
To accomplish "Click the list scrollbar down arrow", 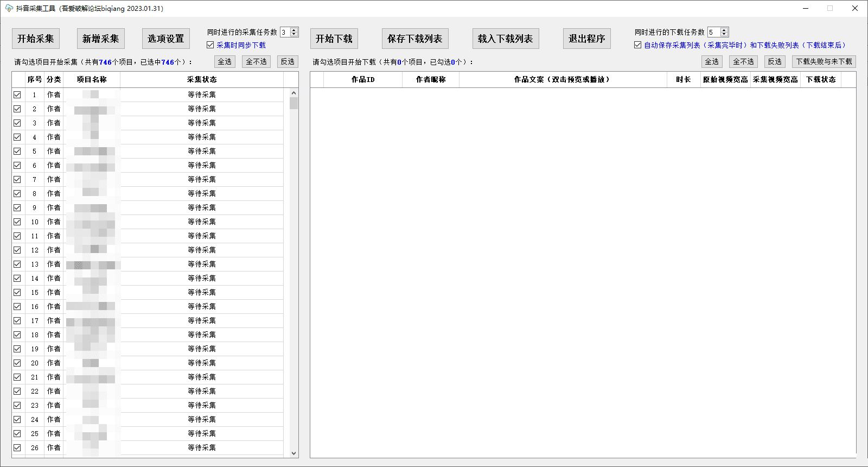I will click(294, 453).
